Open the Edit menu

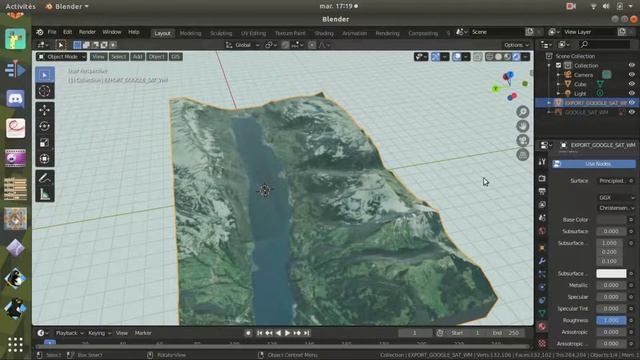67,32
